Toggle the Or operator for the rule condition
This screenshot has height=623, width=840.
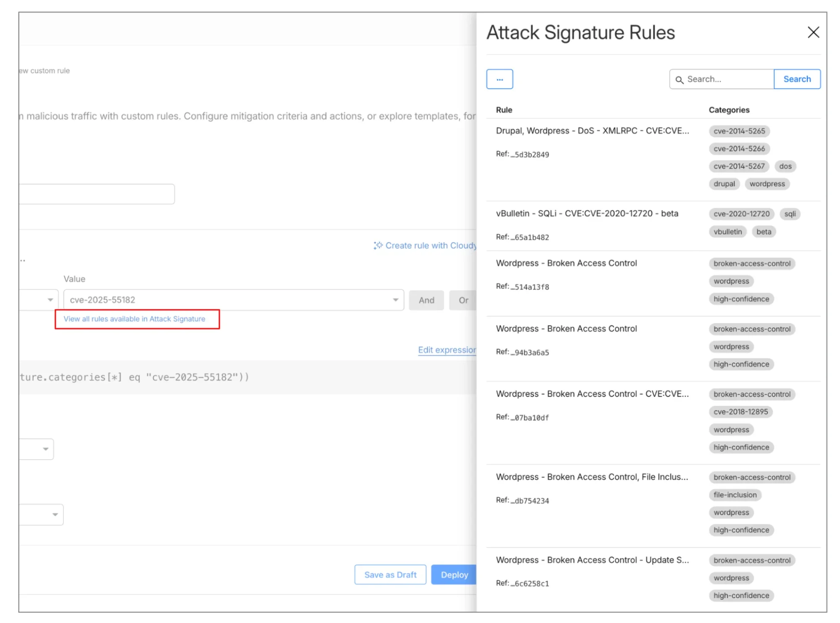pos(463,300)
